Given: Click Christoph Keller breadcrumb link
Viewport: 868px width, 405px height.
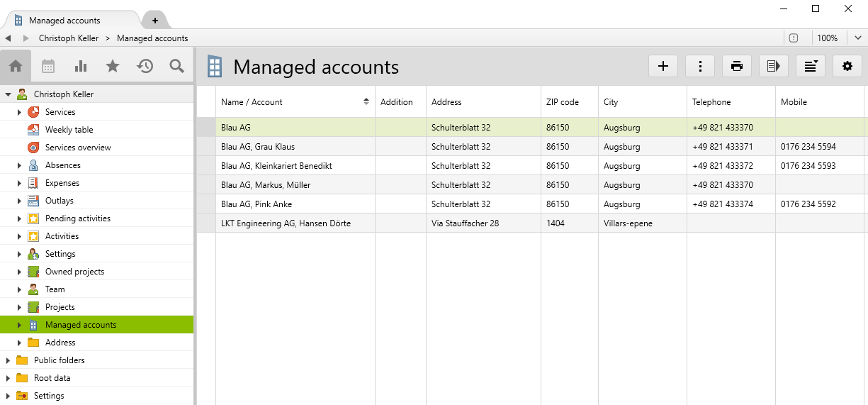Looking at the screenshot, I should pos(69,38).
